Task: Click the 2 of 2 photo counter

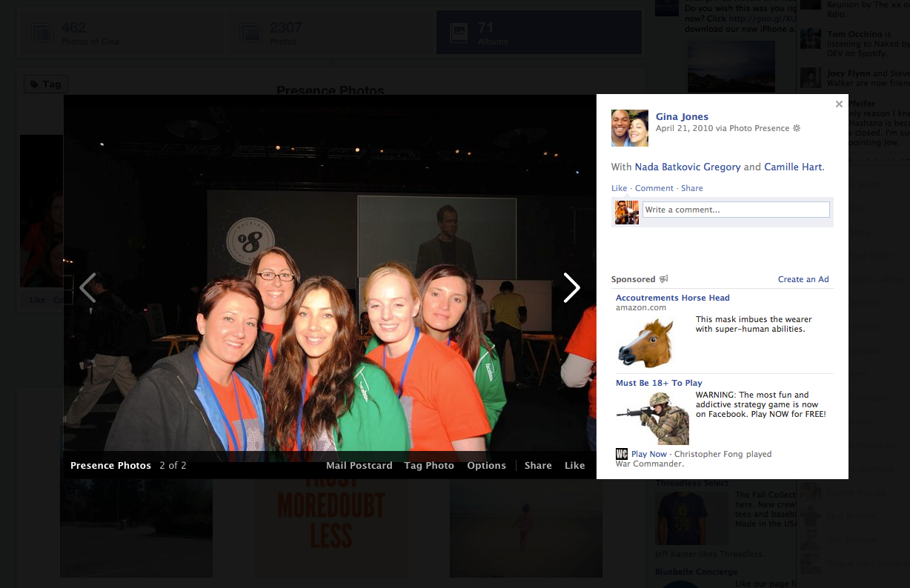Action: pyautogui.click(x=173, y=466)
